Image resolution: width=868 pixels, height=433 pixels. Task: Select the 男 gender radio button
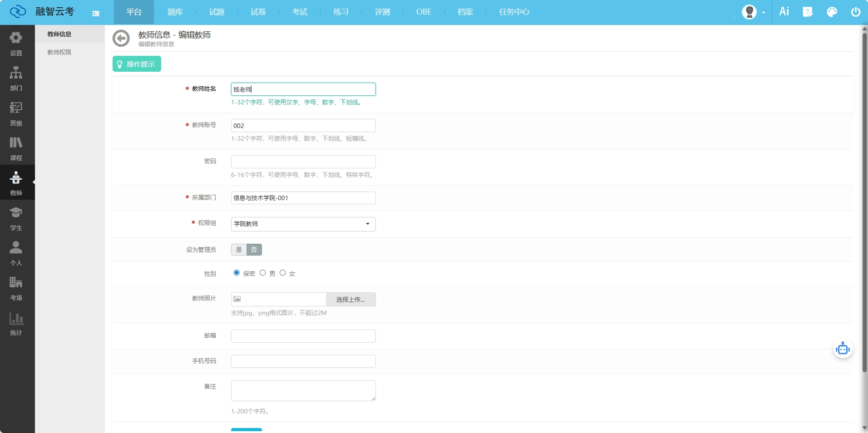(263, 273)
